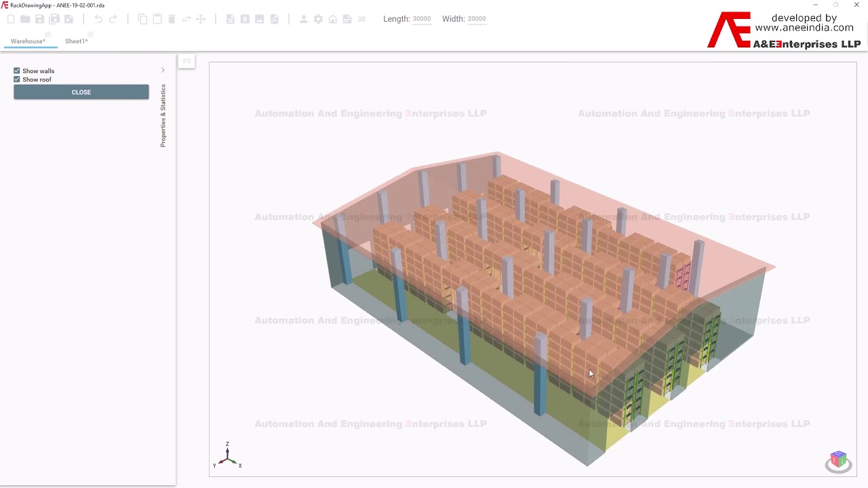Switch to the Warehouse tab
The height and width of the screenshot is (488, 868).
(28, 41)
